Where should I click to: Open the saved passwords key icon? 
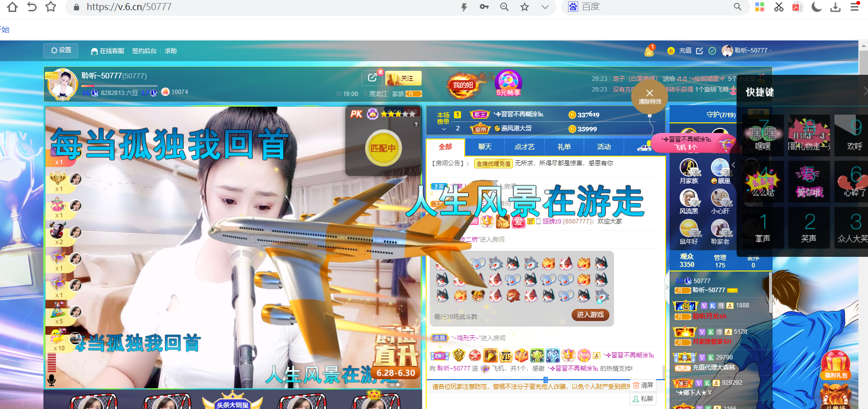(484, 7)
